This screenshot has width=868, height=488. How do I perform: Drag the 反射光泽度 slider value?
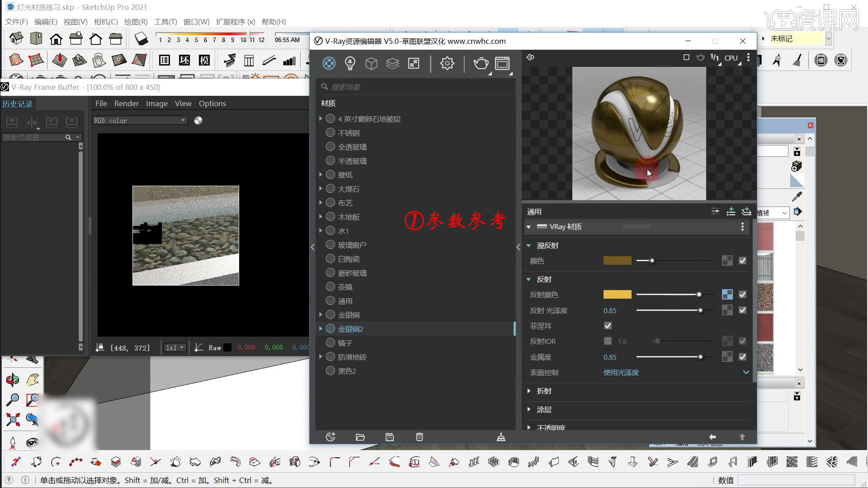click(x=701, y=310)
